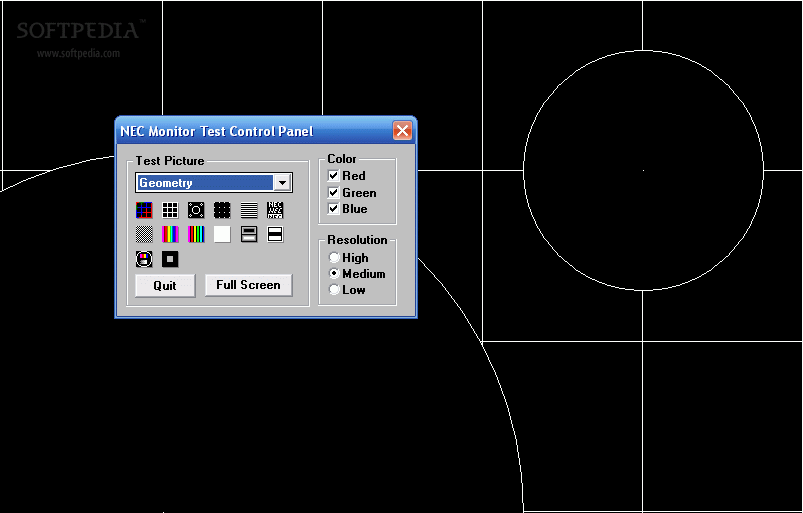Toggle the Green color checkbox
The height and width of the screenshot is (513, 803).
pos(333,193)
